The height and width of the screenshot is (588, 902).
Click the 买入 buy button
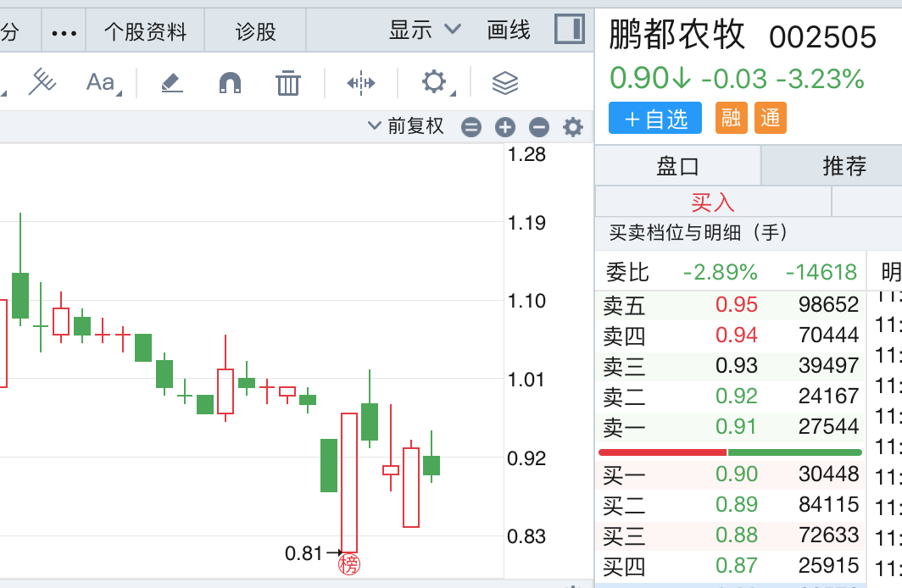(713, 202)
